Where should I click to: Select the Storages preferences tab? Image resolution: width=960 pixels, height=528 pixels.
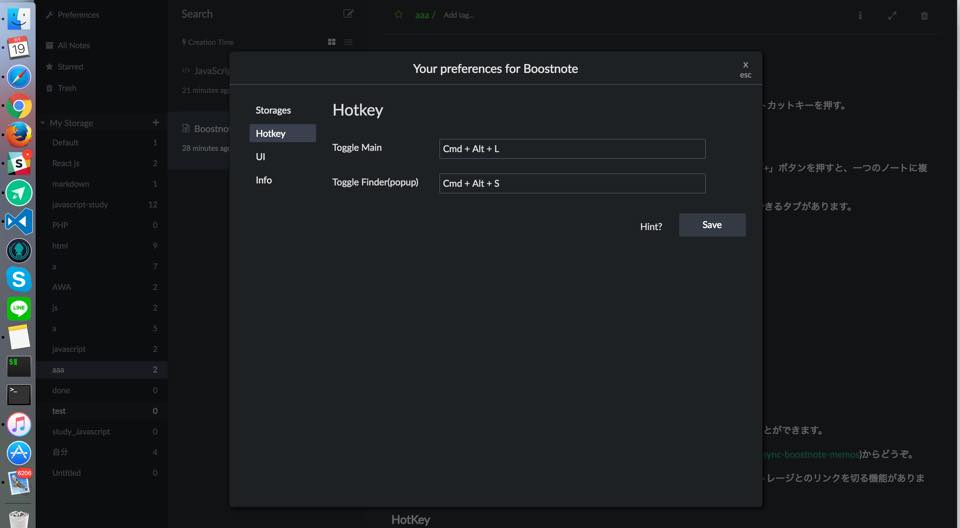pos(273,110)
